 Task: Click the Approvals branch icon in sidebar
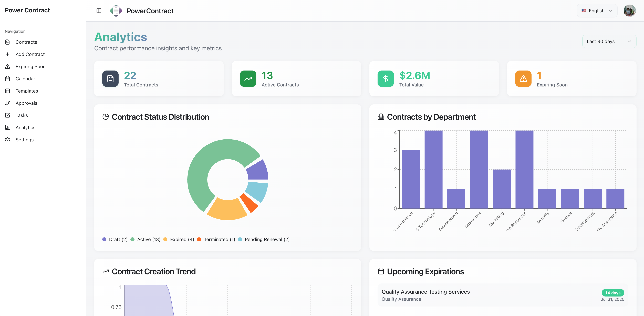(7, 103)
